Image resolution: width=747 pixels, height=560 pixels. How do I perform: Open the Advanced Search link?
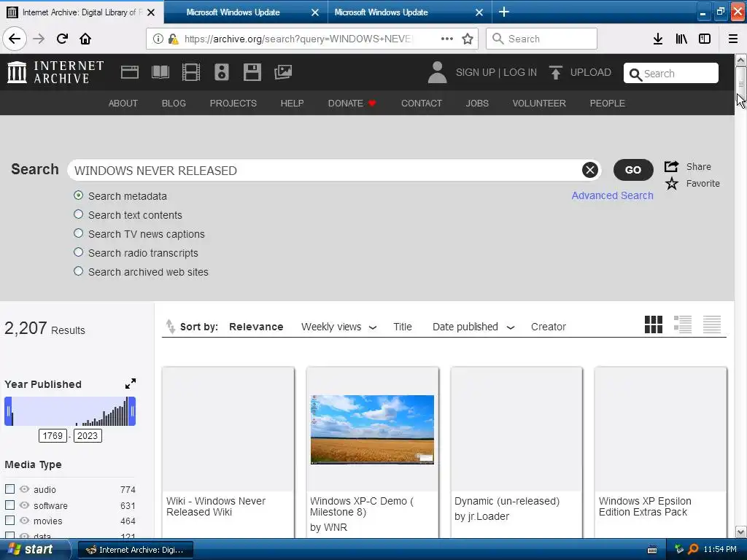tap(612, 195)
